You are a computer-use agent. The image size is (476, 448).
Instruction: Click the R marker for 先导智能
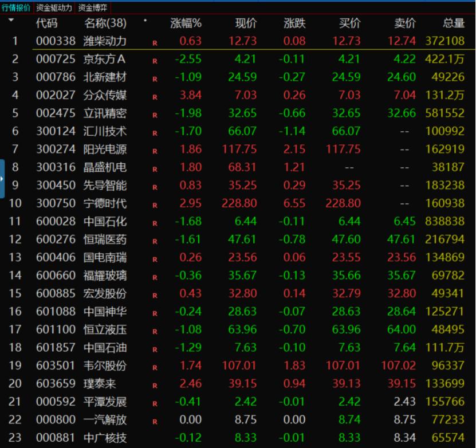pyautogui.click(x=155, y=187)
